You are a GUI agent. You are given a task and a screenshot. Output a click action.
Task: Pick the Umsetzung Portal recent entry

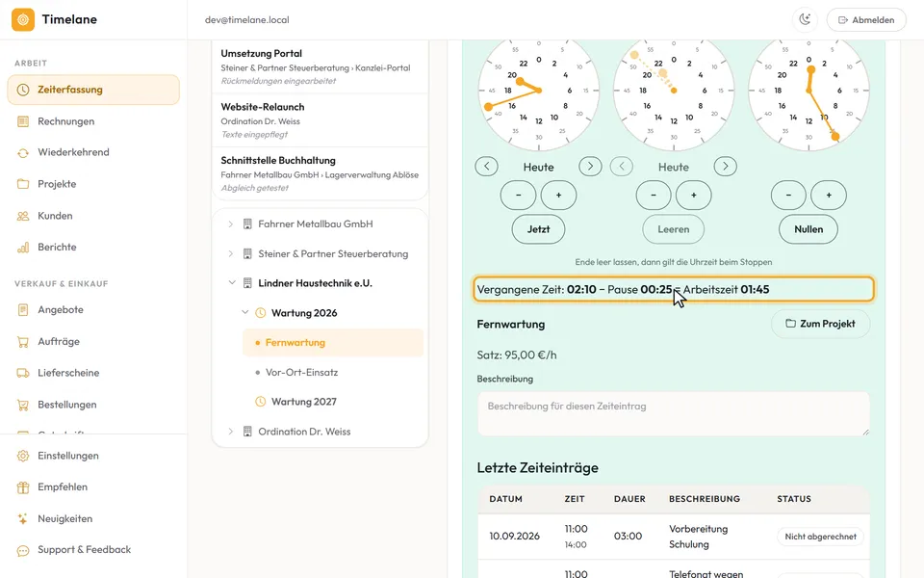tap(320, 66)
